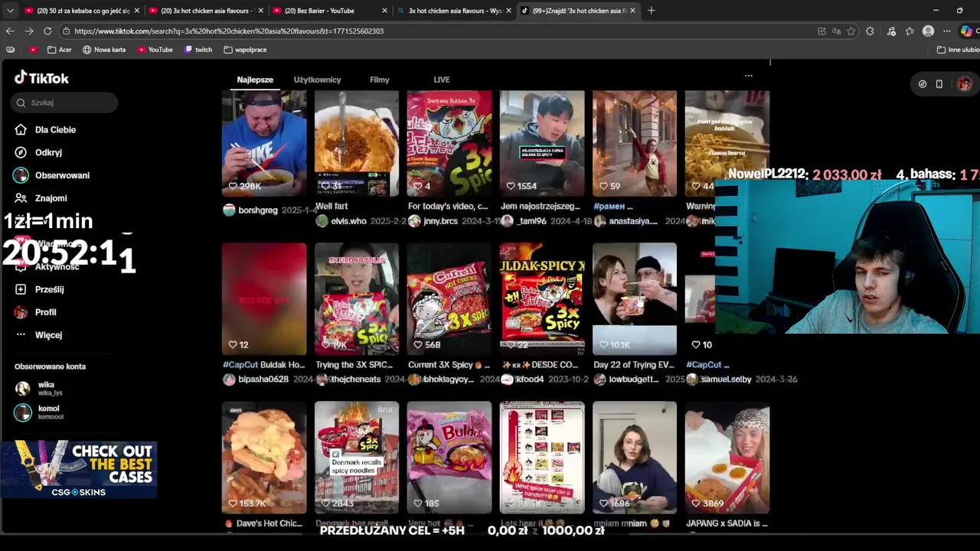Screen dimensions: 980x551
Task: Switch to Filmy tab
Action: pyautogui.click(x=379, y=80)
